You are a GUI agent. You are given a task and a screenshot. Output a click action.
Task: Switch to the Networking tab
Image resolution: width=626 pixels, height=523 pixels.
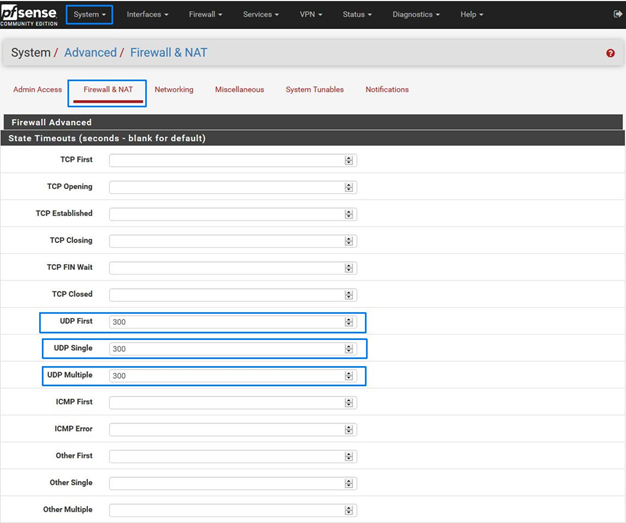tap(174, 89)
